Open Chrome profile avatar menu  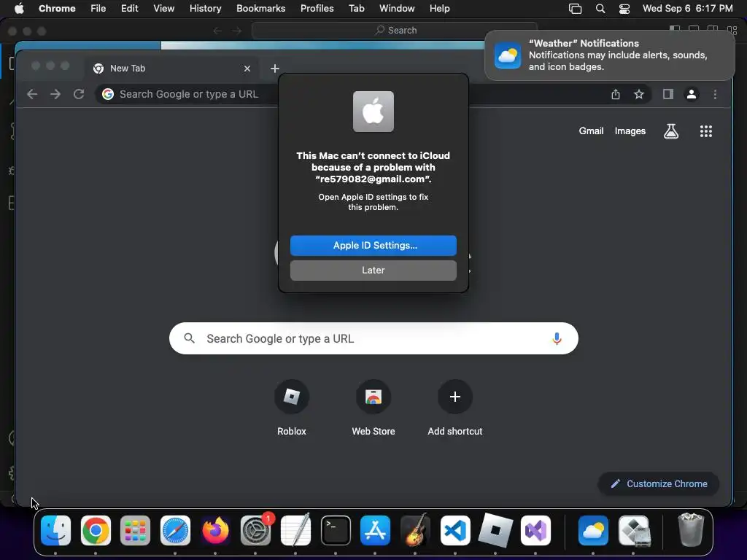pos(692,94)
